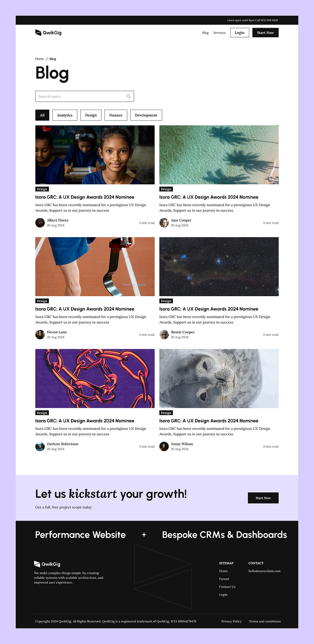314x644 pixels.
Task: Focus the Search topics field
Action: 84,96
